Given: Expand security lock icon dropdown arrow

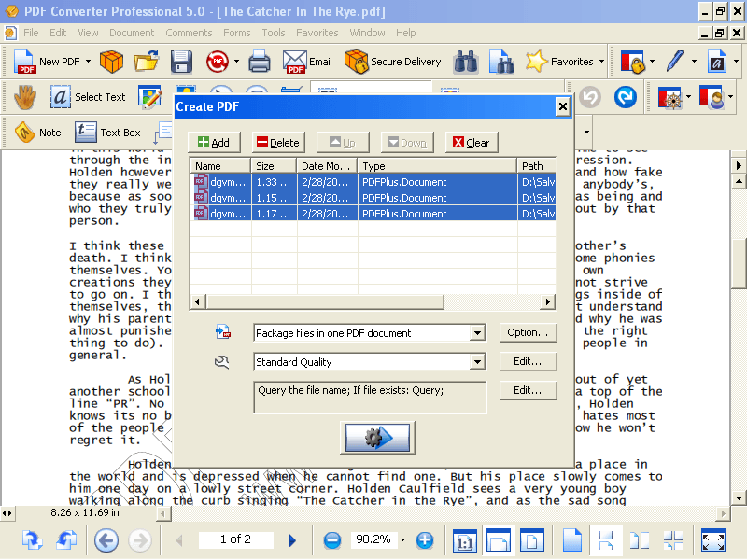Looking at the screenshot, I should tap(652, 62).
